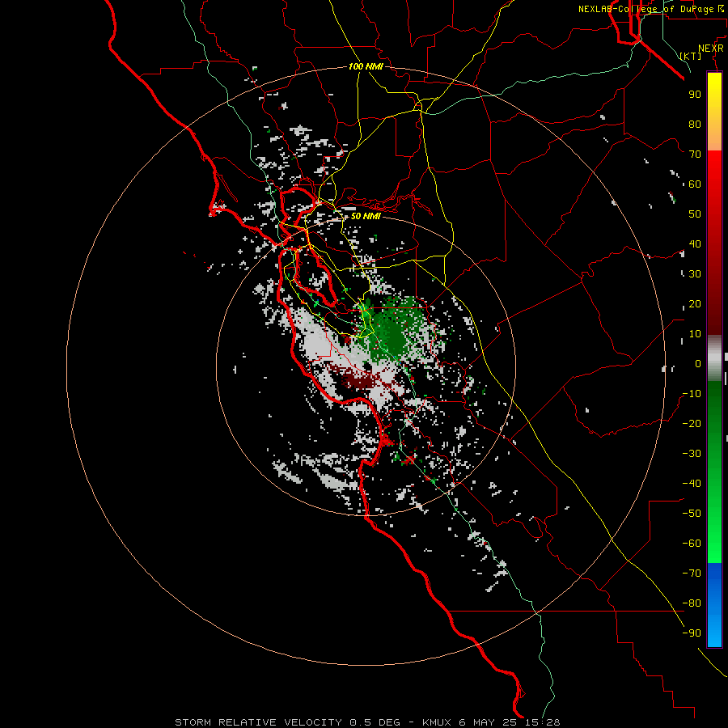Click the -40 value on velocity scale
This screenshot has height=728, width=728.
pyautogui.click(x=692, y=484)
